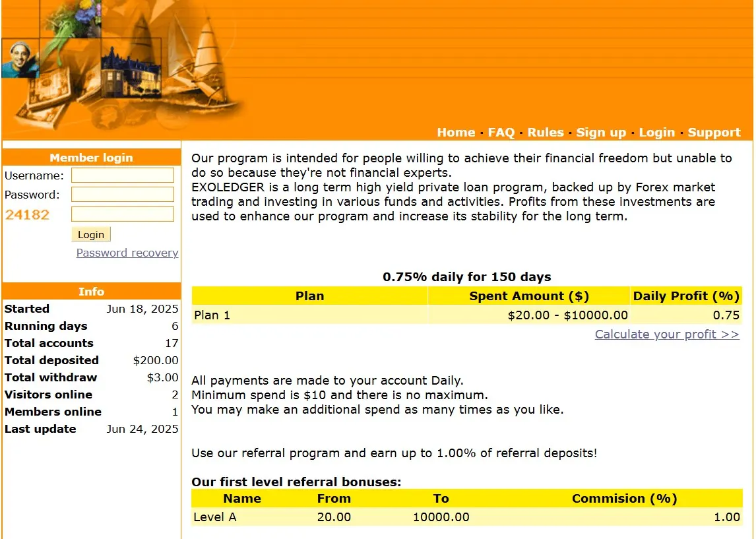Click the Login button in member panel
This screenshot has height=539, width=756.
(x=90, y=234)
